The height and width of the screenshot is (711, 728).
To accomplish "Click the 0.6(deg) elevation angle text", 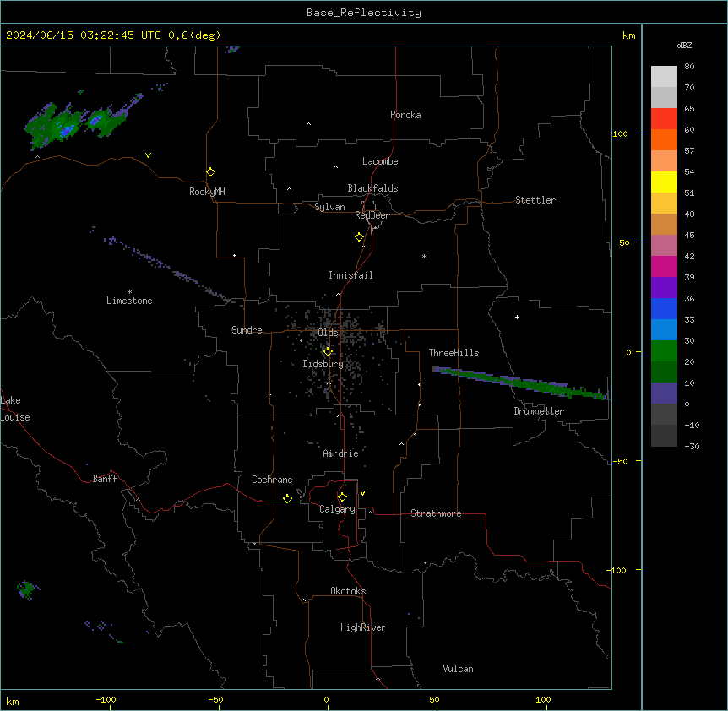I will (194, 35).
